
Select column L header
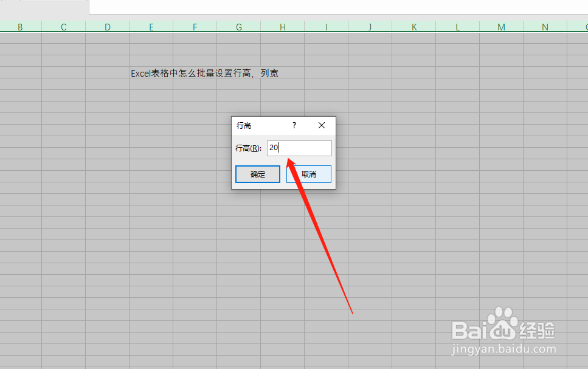[457, 27]
